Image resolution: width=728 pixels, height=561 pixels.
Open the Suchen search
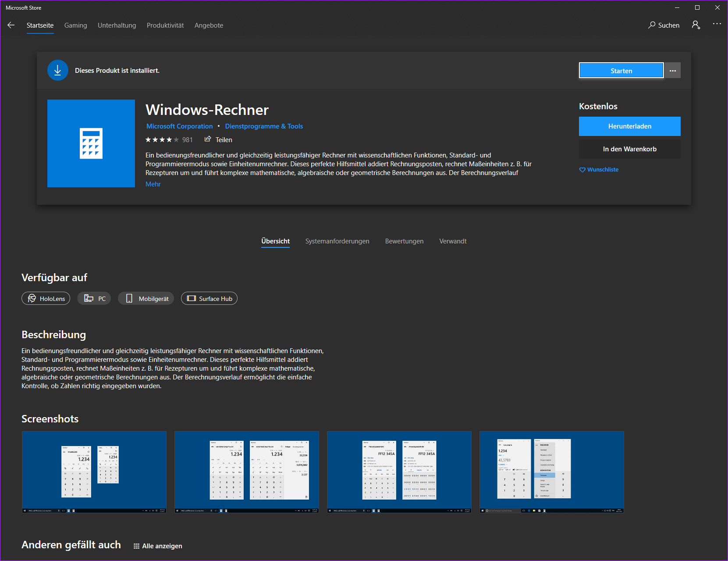[x=664, y=25]
